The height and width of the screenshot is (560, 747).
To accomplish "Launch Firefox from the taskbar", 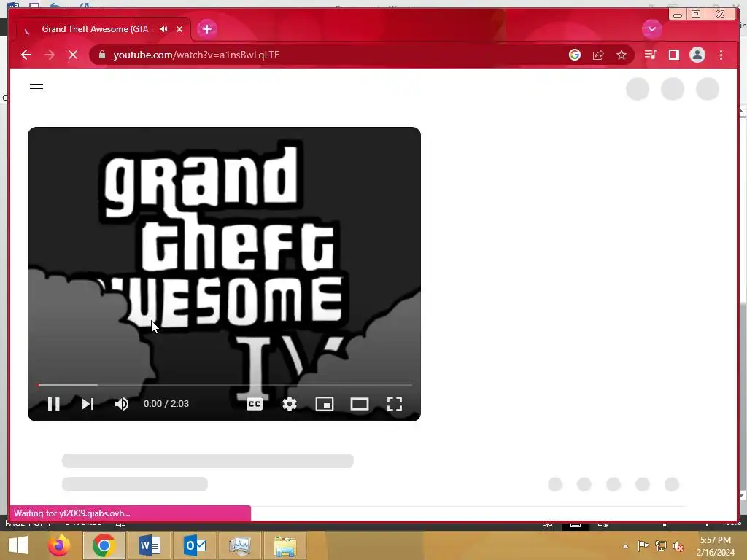I will pyautogui.click(x=59, y=545).
